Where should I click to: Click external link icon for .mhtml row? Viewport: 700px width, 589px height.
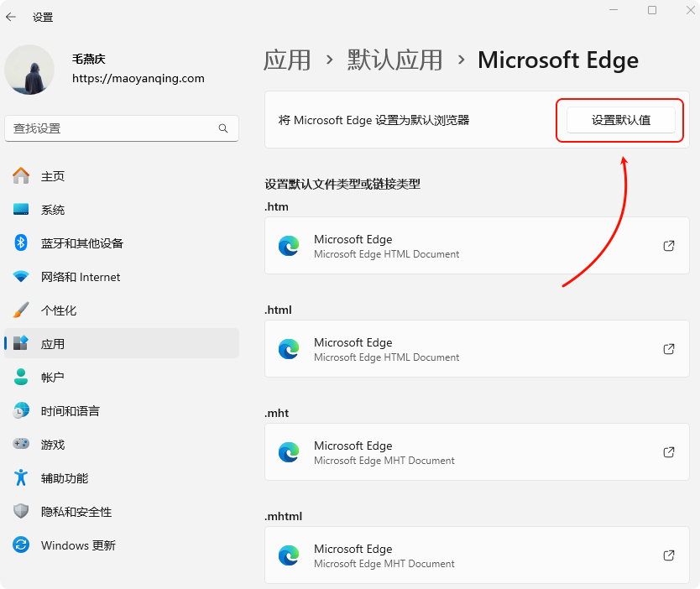pos(669,555)
